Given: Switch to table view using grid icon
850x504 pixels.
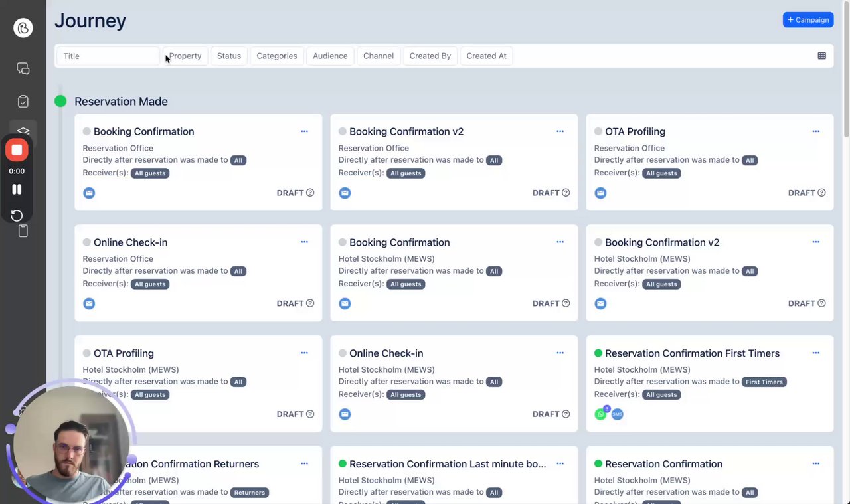Looking at the screenshot, I should pos(821,56).
